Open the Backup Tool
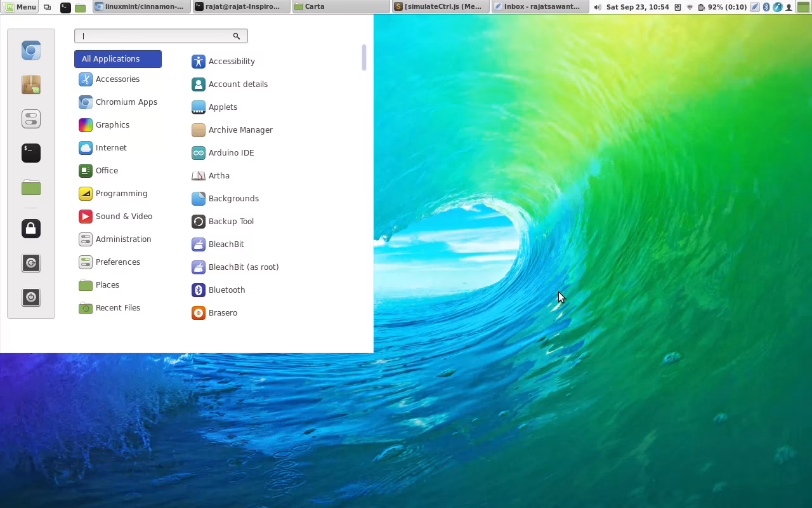Viewport: 812px width, 508px height. point(231,221)
